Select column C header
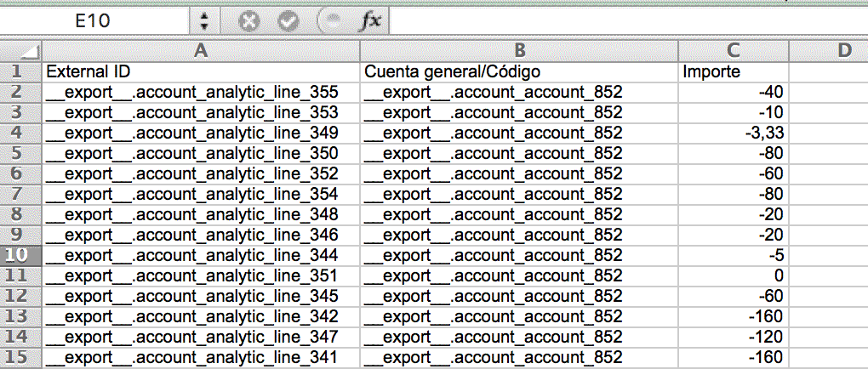Image resolution: width=868 pixels, height=369 pixels. (734, 51)
